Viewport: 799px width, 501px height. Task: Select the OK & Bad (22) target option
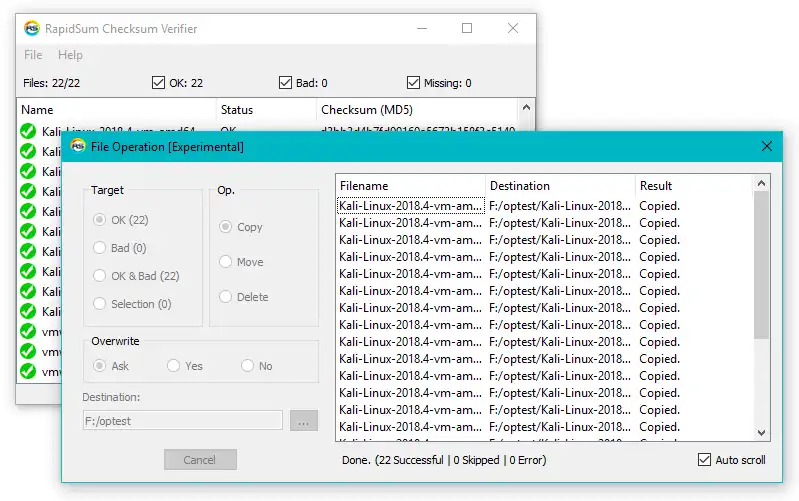[99, 276]
